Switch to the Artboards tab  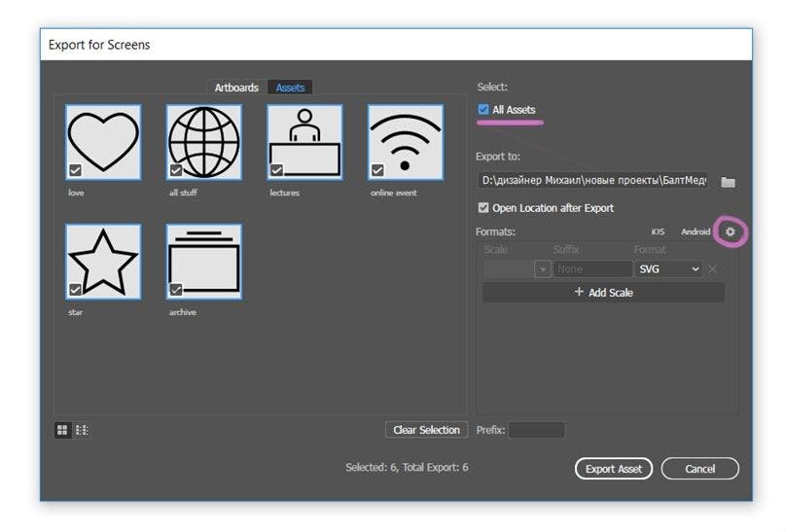click(x=236, y=88)
